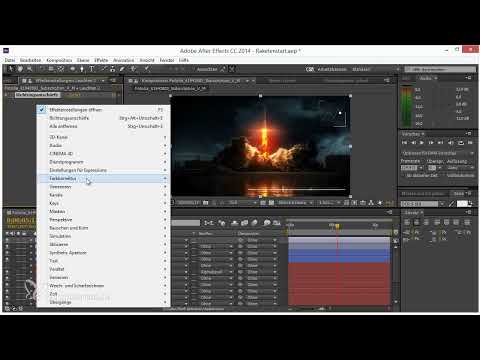This screenshot has height=360, width=480.
Task: Pick a color with the Character eyedropper
Action: pos(452,204)
